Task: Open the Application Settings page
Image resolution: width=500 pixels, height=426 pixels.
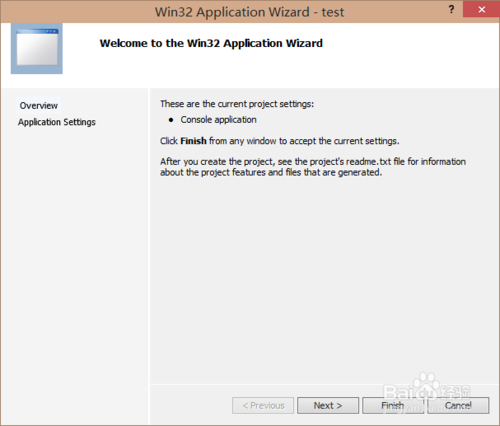Action: (x=57, y=122)
